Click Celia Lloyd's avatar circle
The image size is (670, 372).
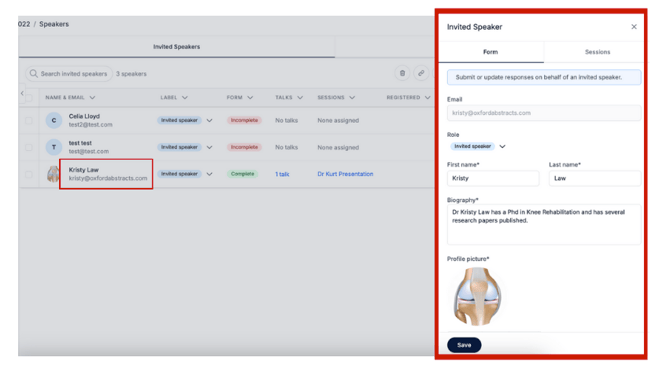coord(54,120)
